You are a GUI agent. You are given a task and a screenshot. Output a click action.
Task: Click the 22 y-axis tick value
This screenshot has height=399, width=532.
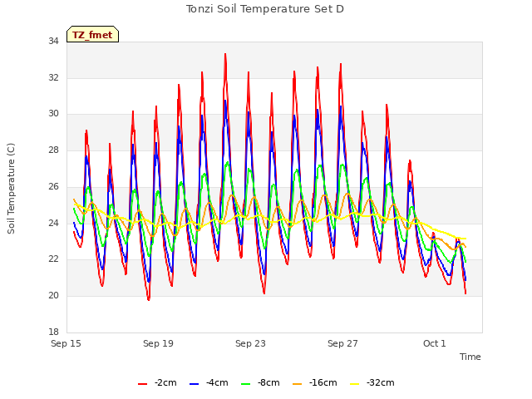53,259
